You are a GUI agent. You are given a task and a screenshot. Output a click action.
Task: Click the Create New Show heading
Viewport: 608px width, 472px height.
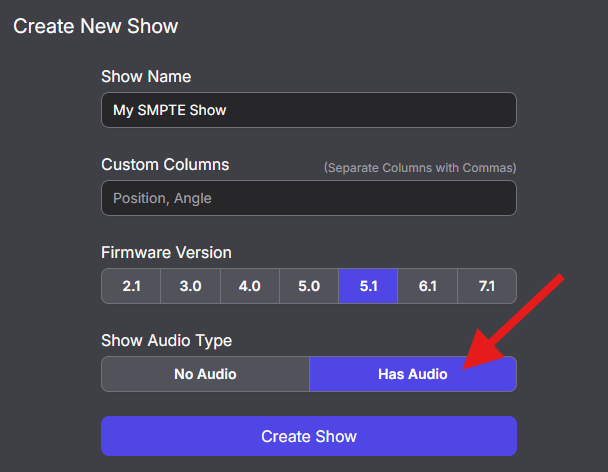[95, 26]
